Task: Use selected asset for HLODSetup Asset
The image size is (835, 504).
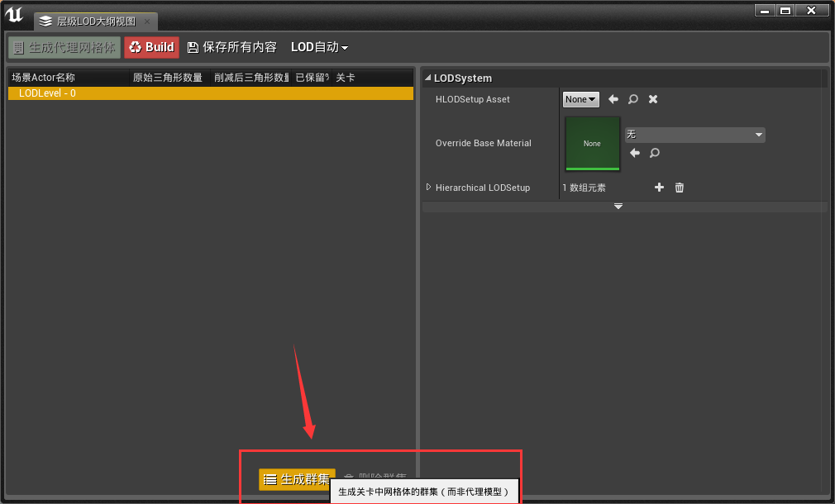Action: [613, 99]
